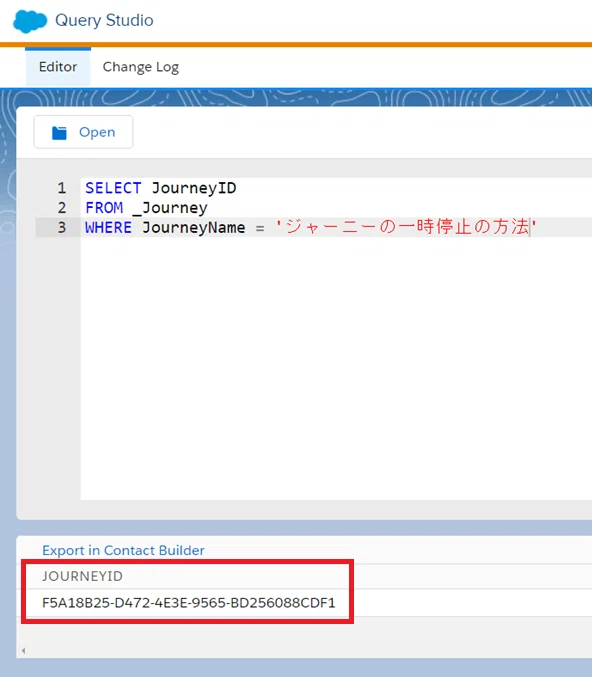Image resolution: width=592 pixels, height=677 pixels.
Task: Click the SELECT keyword
Action: (x=113, y=188)
